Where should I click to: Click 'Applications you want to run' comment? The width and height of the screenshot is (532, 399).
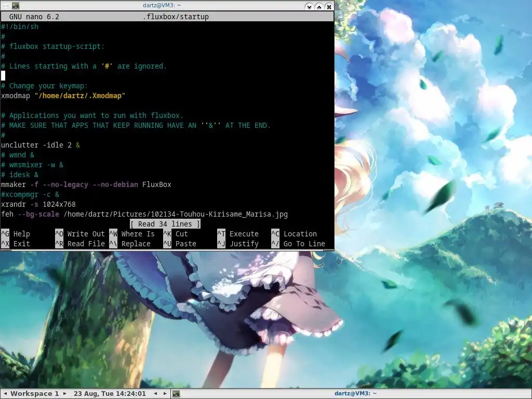click(x=92, y=115)
